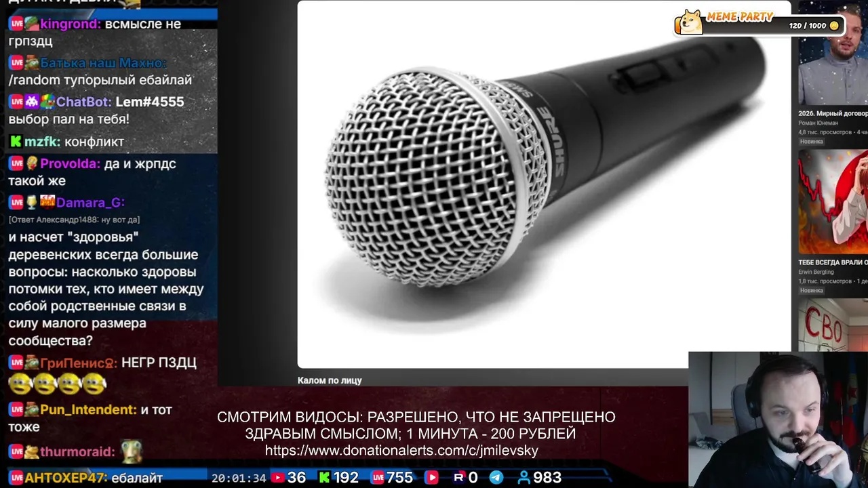Click 'Новинка' badge under Erwin Bergling video
Screen dimensions: 868x488
click(811, 290)
